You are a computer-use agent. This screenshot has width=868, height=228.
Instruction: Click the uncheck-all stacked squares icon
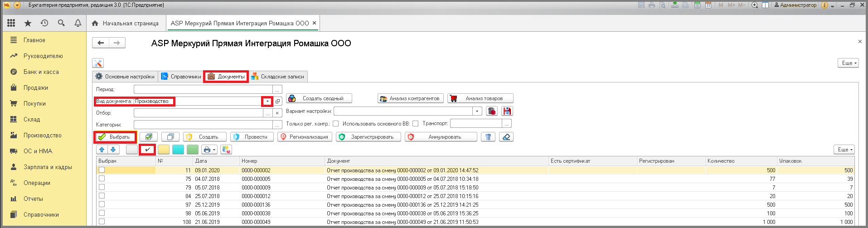point(170,137)
